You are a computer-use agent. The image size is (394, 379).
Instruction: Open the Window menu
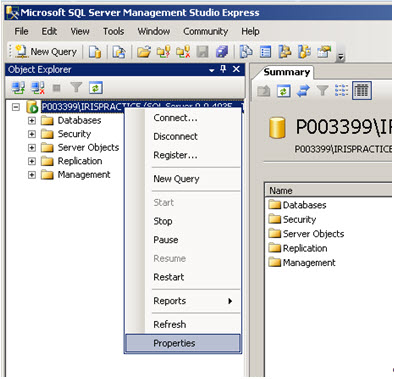[x=154, y=31]
